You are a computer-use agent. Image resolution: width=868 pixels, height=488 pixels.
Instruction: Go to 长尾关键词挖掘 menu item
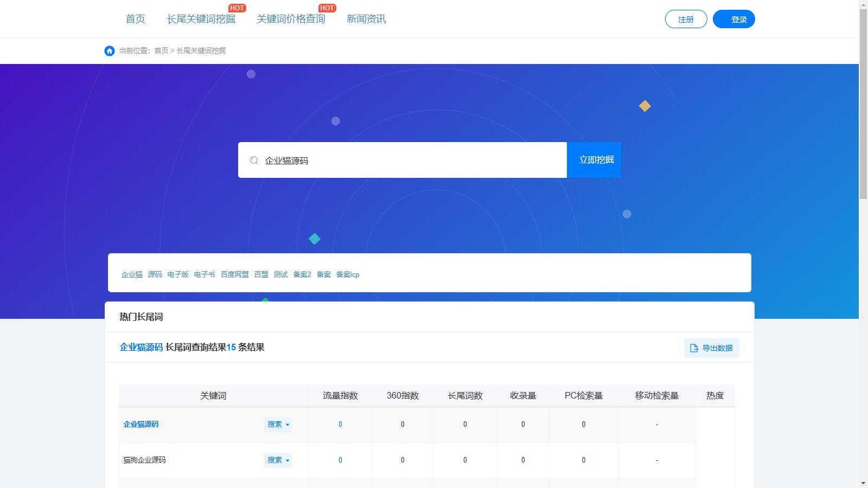pos(201,19)
